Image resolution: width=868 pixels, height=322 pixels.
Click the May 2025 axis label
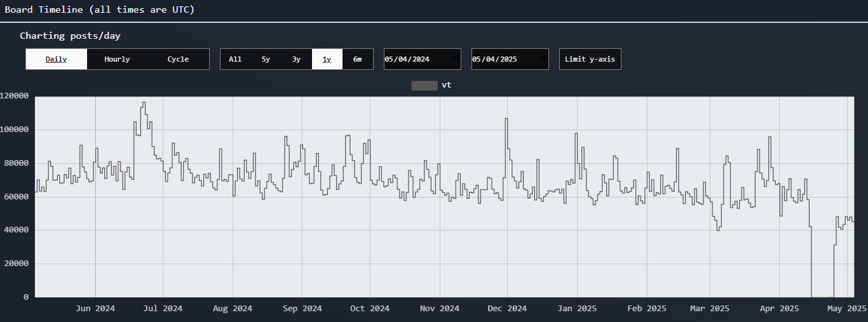tap(847, 309)
